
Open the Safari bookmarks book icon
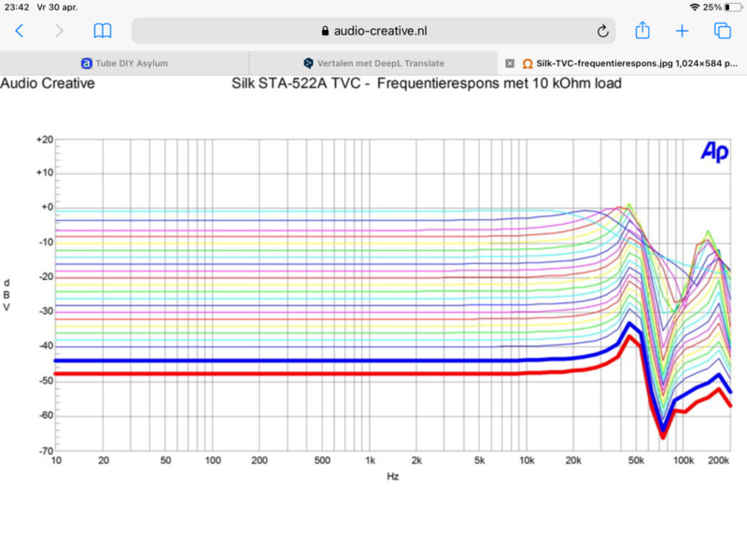tap(103, 31)
